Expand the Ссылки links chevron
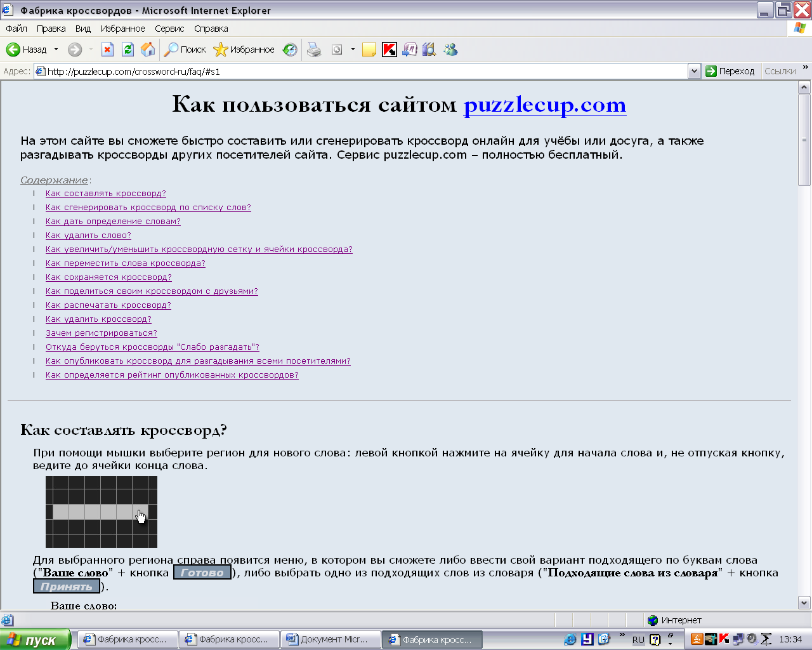This screenshot has height=650, width=812. point(806,67)
